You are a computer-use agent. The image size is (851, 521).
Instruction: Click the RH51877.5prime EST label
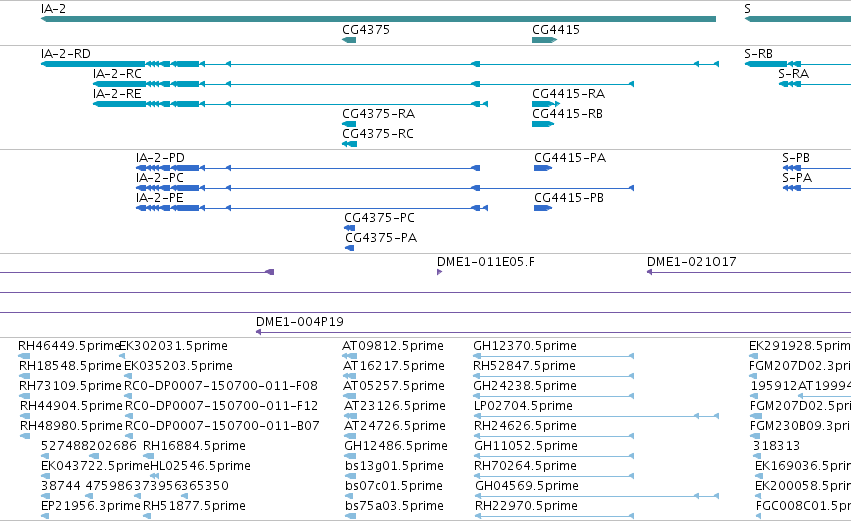(x=194, y=507)
